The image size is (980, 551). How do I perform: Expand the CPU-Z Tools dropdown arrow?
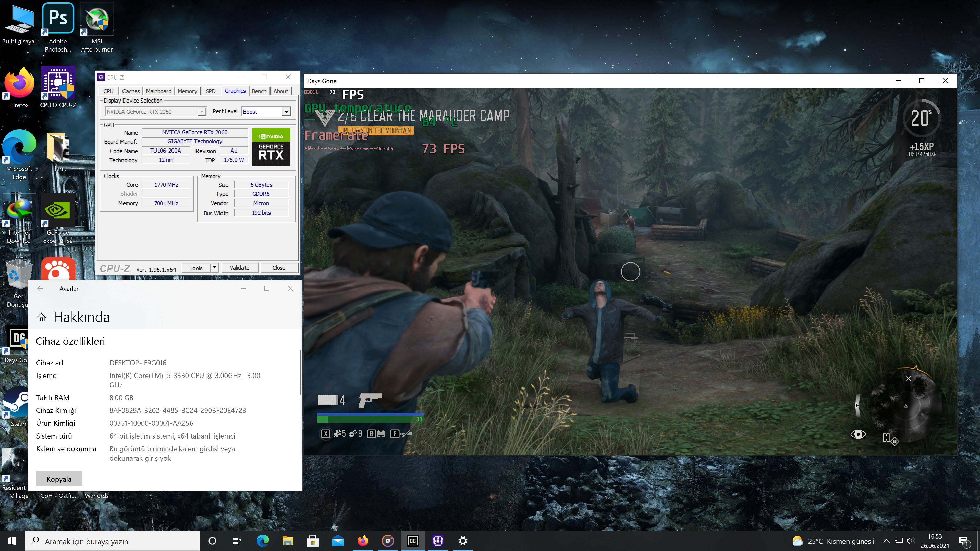[x=215, y=268]
